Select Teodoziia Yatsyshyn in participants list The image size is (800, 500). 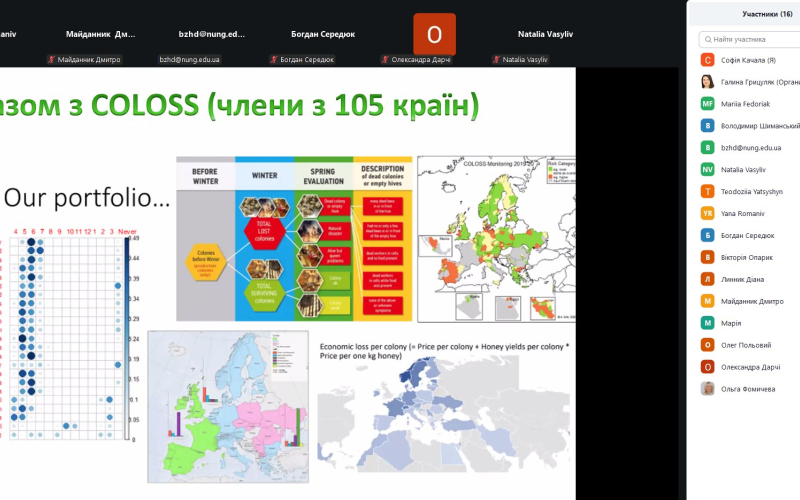[762, 191]
